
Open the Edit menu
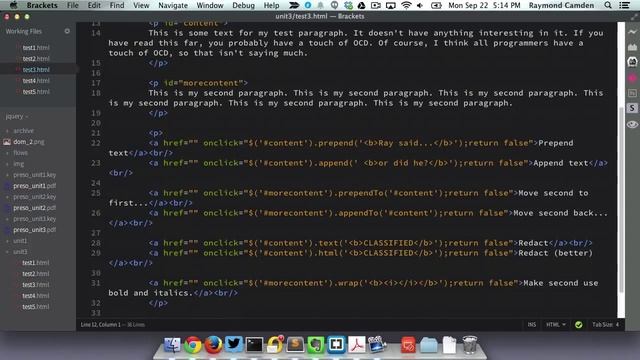[x=94, y=5]
